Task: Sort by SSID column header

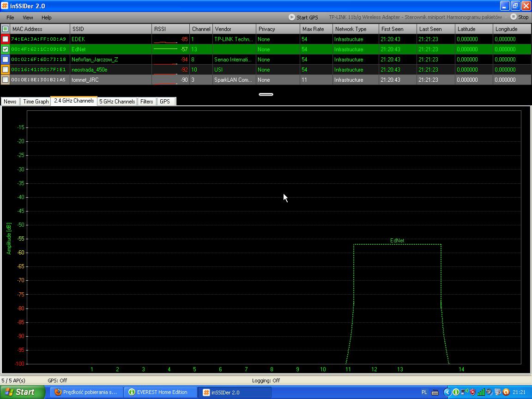Action: 111,29
